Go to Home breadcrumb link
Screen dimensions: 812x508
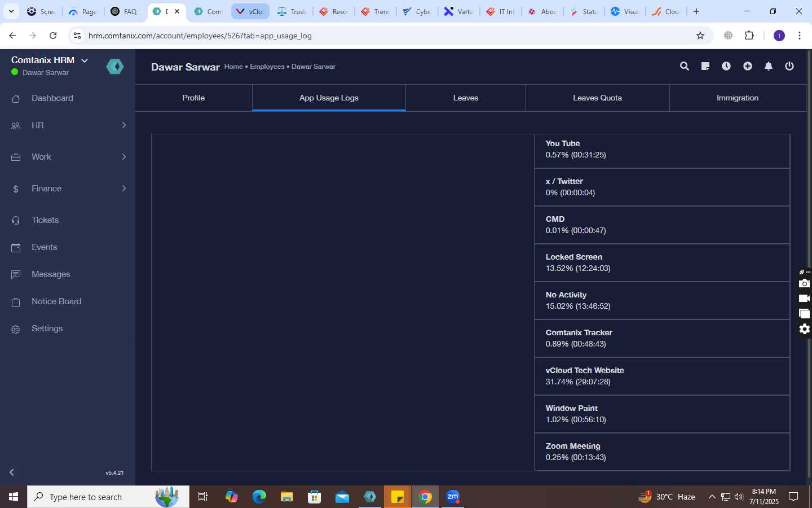pos(233,67)
